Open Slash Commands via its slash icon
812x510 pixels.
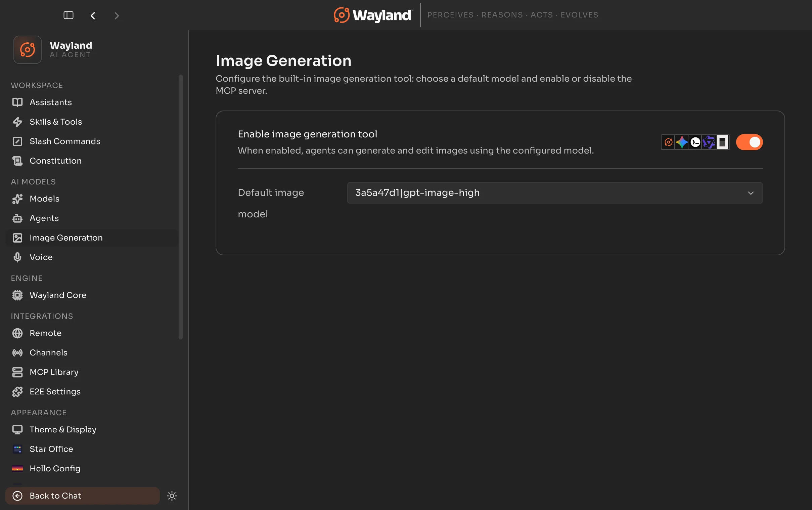pyautogui.click(x=17, y=141)
